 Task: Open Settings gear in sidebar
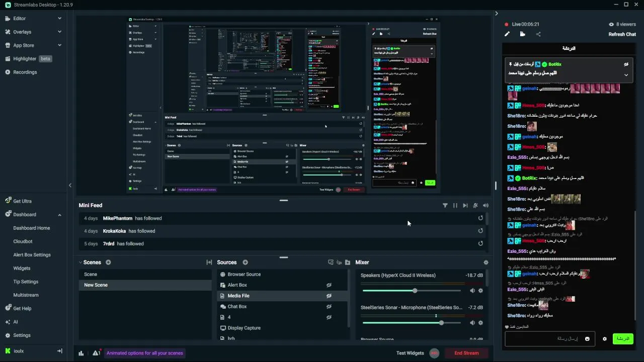point(22,335)
